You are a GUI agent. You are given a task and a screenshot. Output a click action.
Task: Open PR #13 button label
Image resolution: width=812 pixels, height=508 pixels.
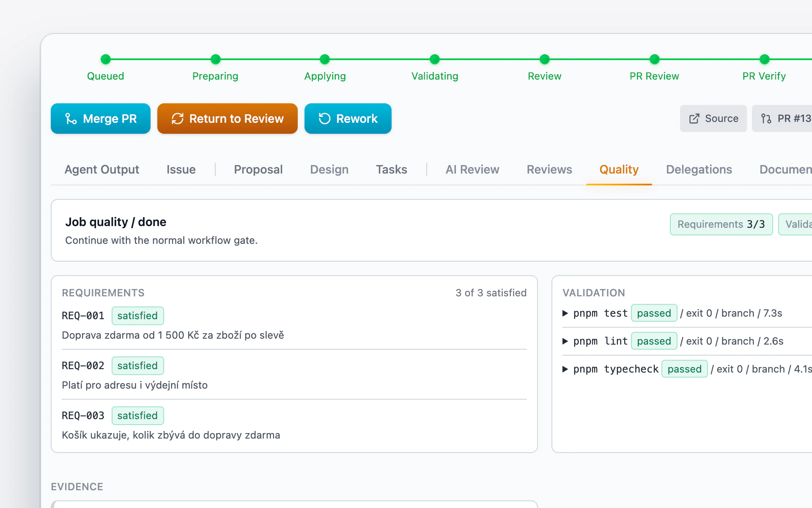794,119
